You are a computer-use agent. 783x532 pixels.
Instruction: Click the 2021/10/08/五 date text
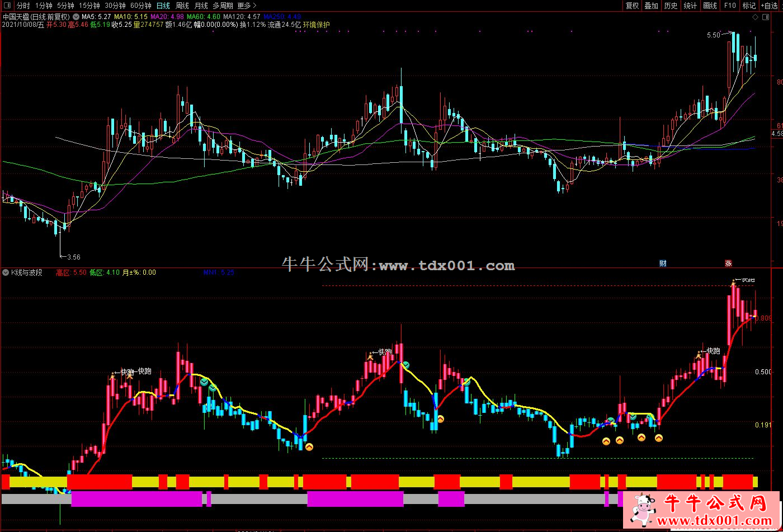click(23, 25)
